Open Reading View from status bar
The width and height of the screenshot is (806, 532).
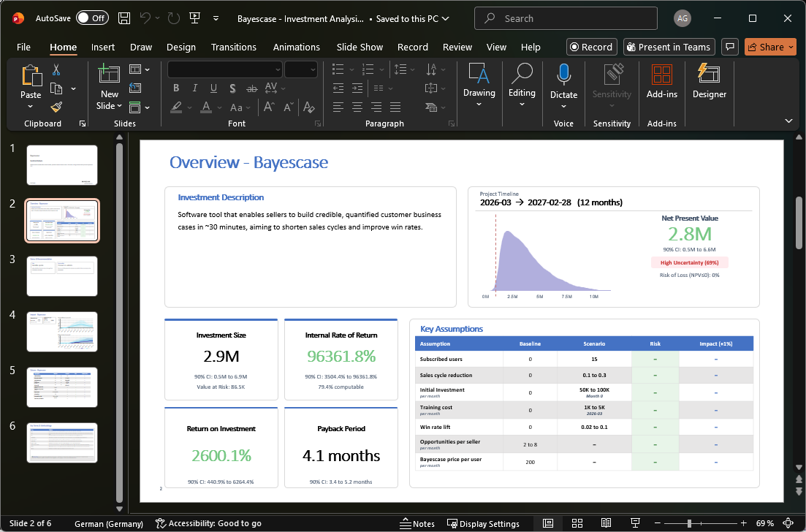[x=606, y=523]
